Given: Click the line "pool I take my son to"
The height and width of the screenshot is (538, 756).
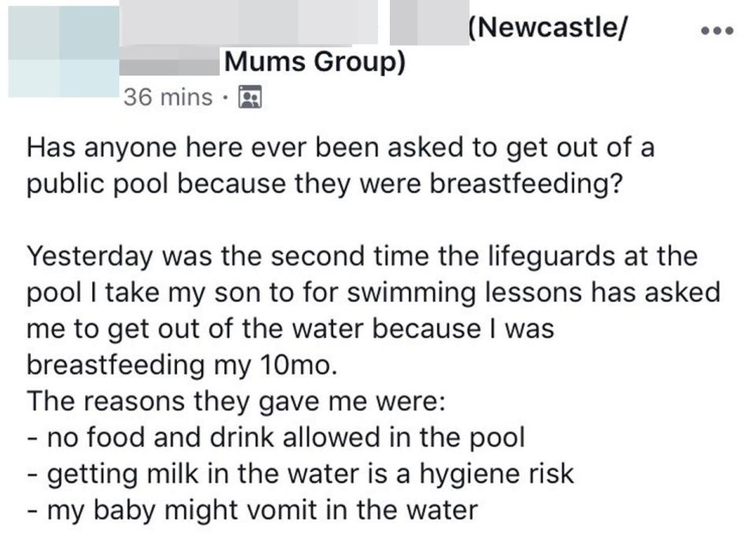Looking at the screenshot, I should click(373, 292).
